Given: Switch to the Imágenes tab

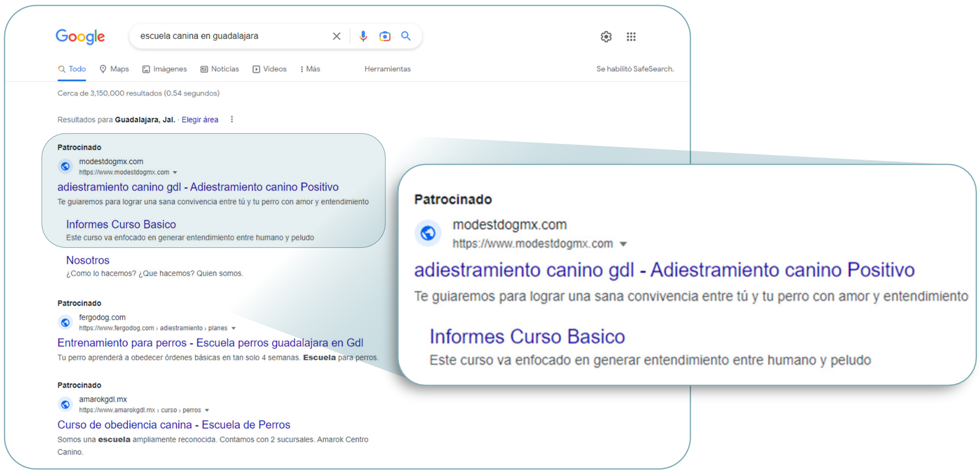Looking at the screenshot, I should tap(165, 69).
